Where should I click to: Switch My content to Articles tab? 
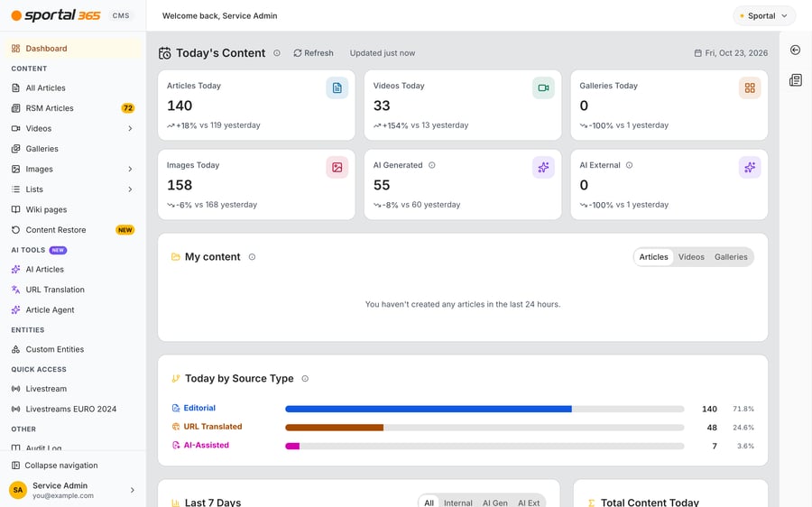pyautogui.click(x=653, y=257)
